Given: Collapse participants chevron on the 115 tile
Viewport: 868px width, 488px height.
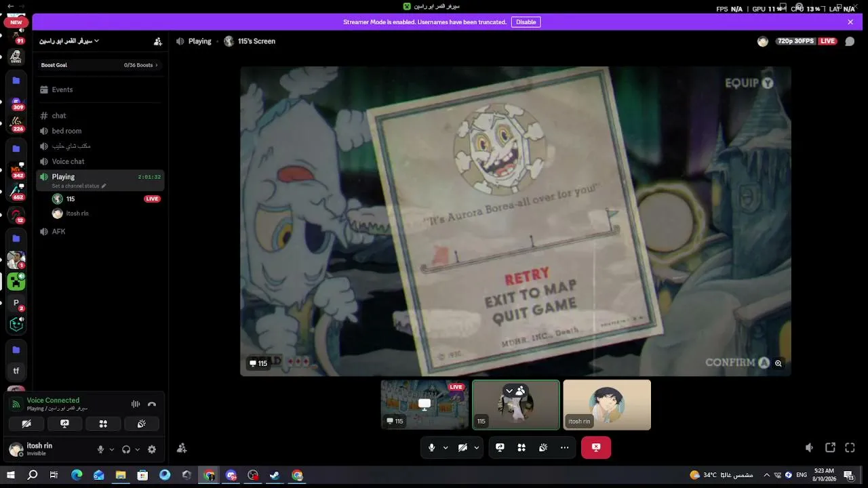Looking at the screenshot, I should (x=509, y=391).
